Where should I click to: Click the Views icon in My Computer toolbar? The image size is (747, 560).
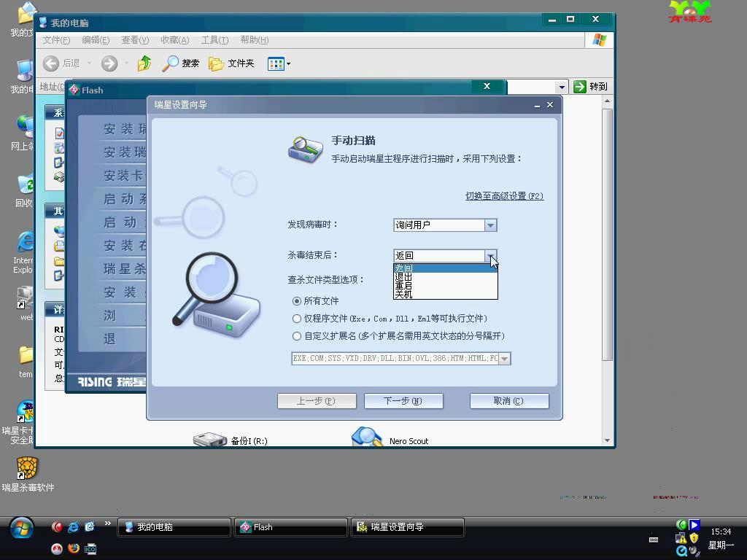276,63
